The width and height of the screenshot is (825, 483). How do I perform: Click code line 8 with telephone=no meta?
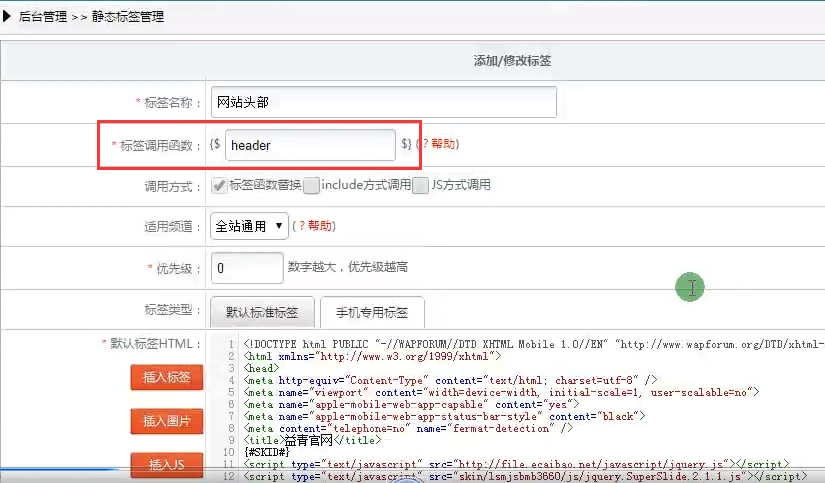tap(408, 428)
